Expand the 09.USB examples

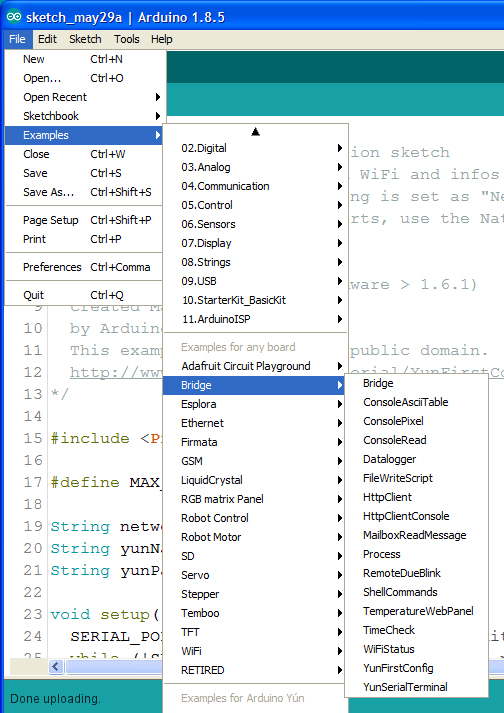[x=255, y=281]
